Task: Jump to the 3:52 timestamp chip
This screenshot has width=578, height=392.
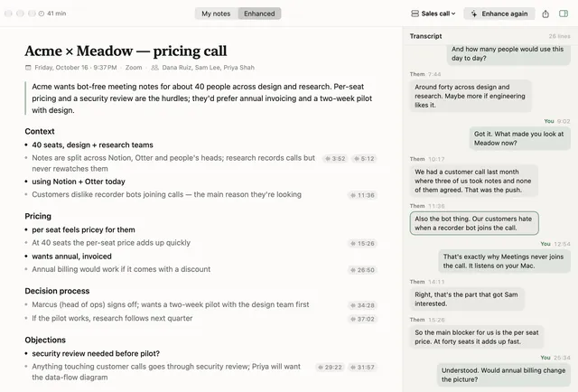Action: click(335, 159)
